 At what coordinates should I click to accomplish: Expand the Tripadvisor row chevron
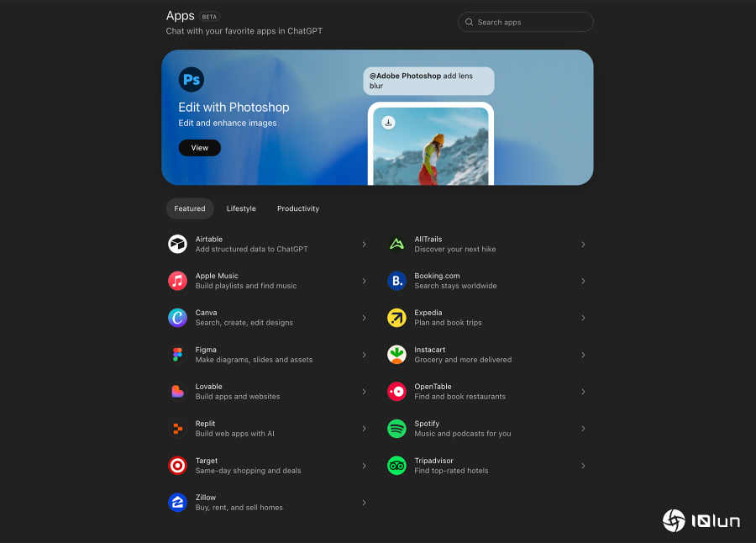tap(584, 466)
